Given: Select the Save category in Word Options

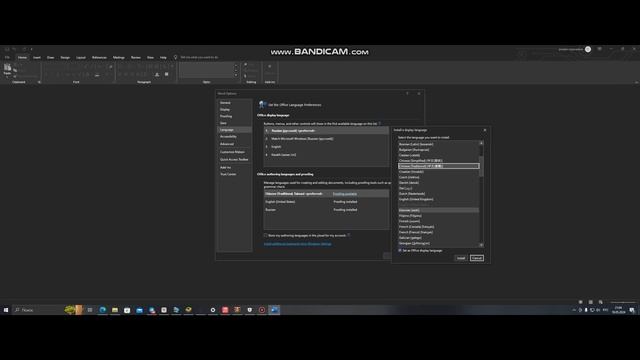Looking at the screenshot, I should 234,123.
